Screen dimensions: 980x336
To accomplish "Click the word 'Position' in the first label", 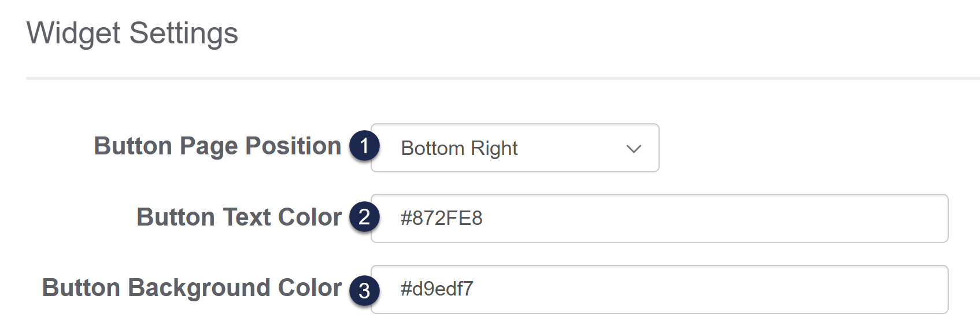I will tap(293, 146).
